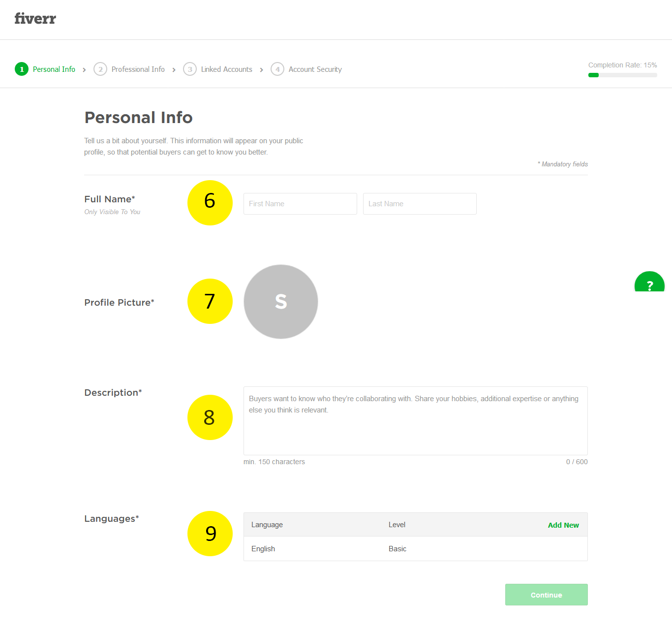Image resolution: width=672 pixels, height=633 pixels.
Task: Click Add New language link
Action: pos(563,525)
